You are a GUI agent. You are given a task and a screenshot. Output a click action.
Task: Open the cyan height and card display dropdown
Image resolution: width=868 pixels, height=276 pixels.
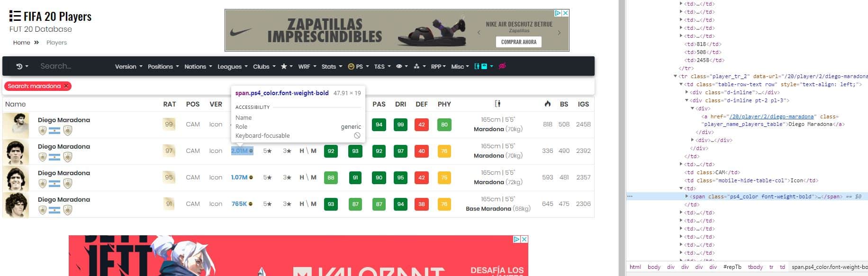[x=484, y=66]
